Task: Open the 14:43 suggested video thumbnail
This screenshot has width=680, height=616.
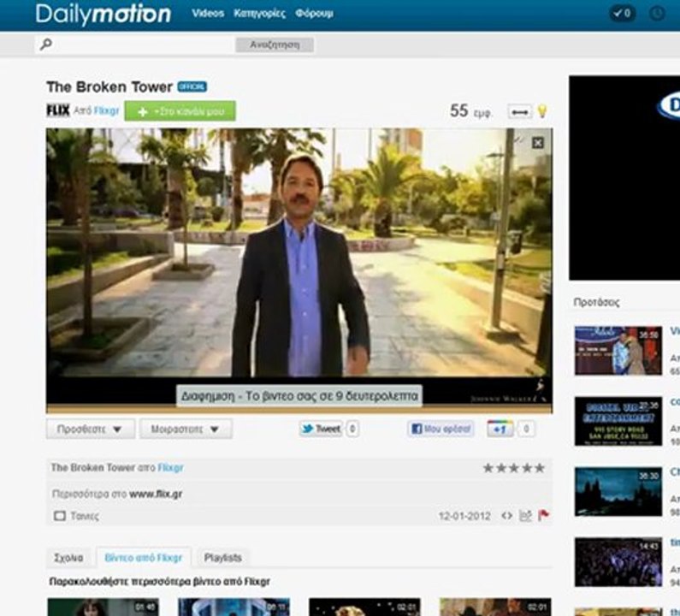Action: coord(618,562)
